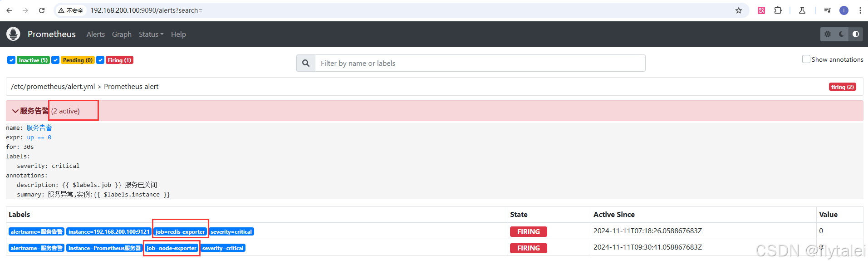Screen dimensions: 868x265
Task: Open the Chrome Labs flask icon
Action: tap(802, 10)
